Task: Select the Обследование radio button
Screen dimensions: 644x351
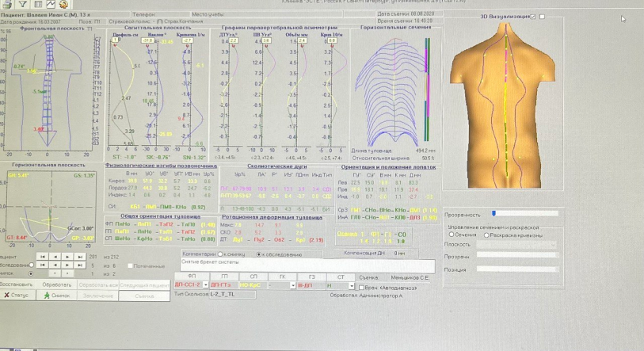Action: [31, 265]
